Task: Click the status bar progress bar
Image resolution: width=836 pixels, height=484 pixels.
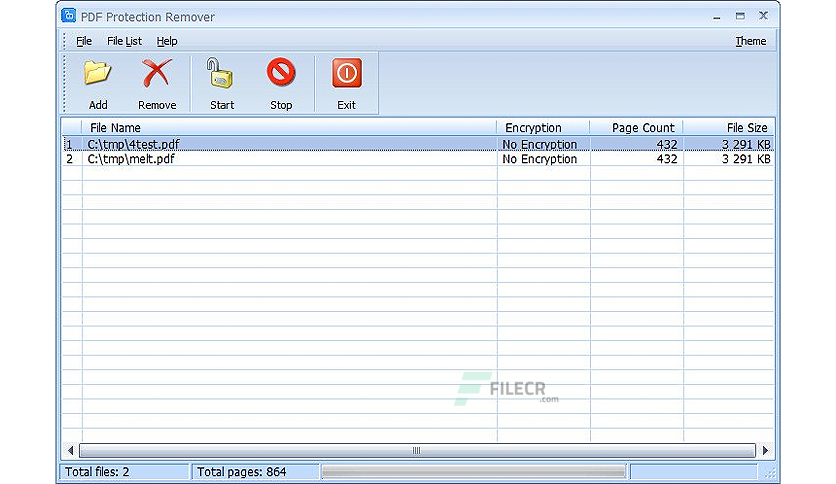Action: [474, 472]
